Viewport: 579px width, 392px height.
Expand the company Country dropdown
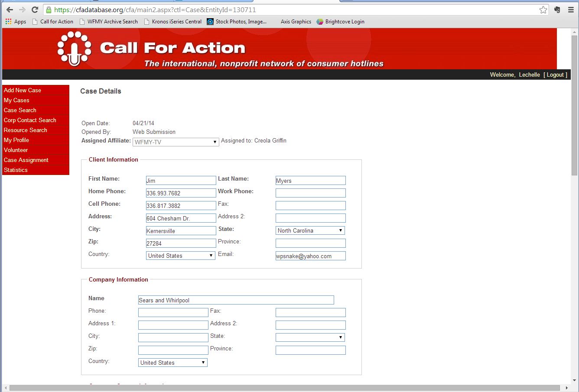(173, 363)
